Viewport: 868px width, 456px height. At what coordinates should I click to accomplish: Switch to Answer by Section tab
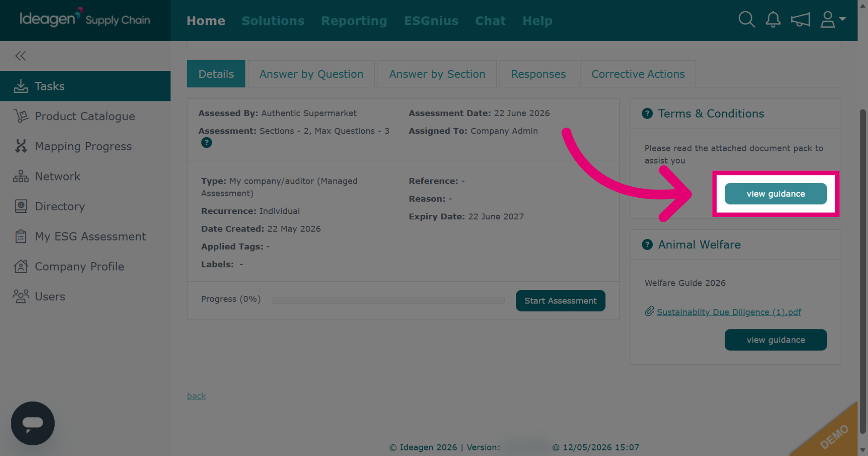pyautogui.click(x=437, y=74)
